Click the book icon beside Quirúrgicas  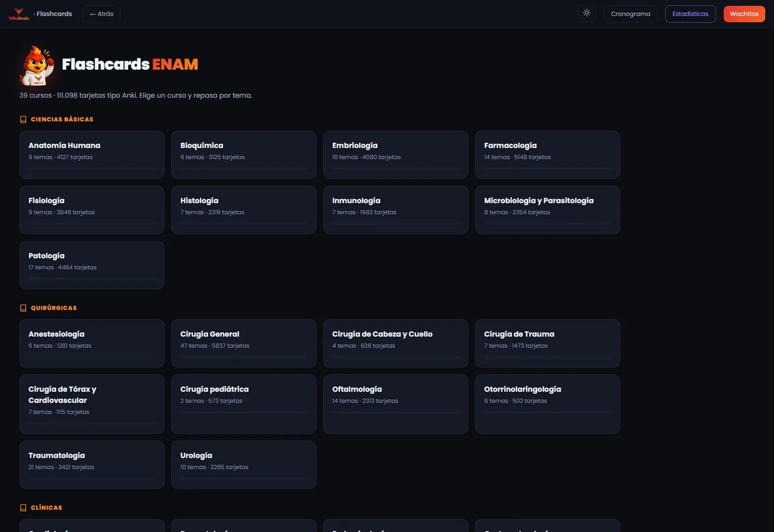(23, 308)
